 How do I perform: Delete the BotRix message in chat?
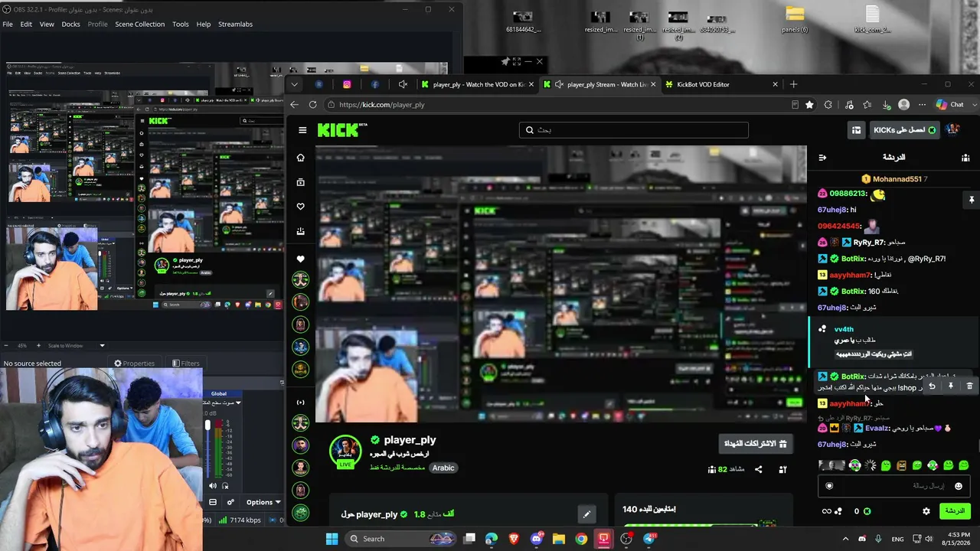point(969,386)
